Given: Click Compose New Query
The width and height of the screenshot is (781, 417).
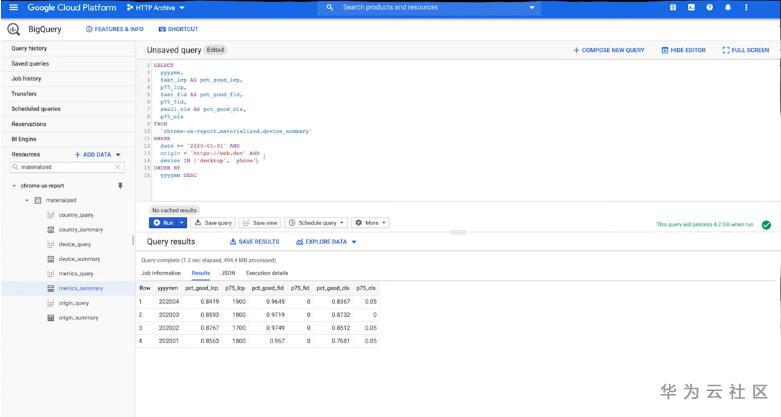Looking at the screenshot, I should pos(609,50).
